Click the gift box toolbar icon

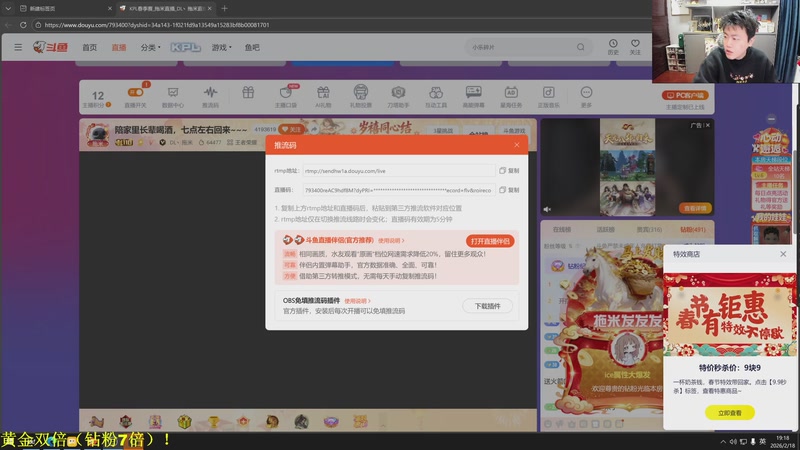click(248, 93)
